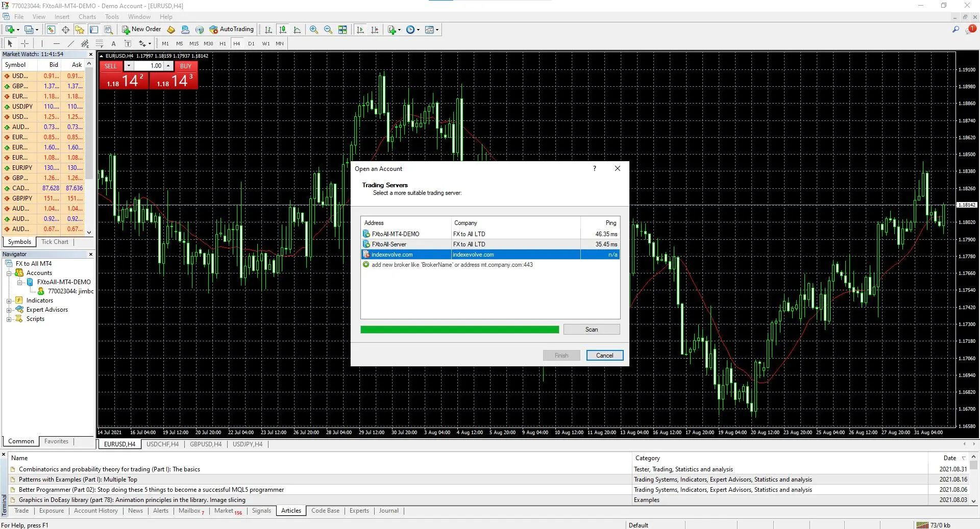Screen dimensions: 980x529
Task: Click 'add new broker' entry row
Action: pyautogui.click(x=491, y=265)
